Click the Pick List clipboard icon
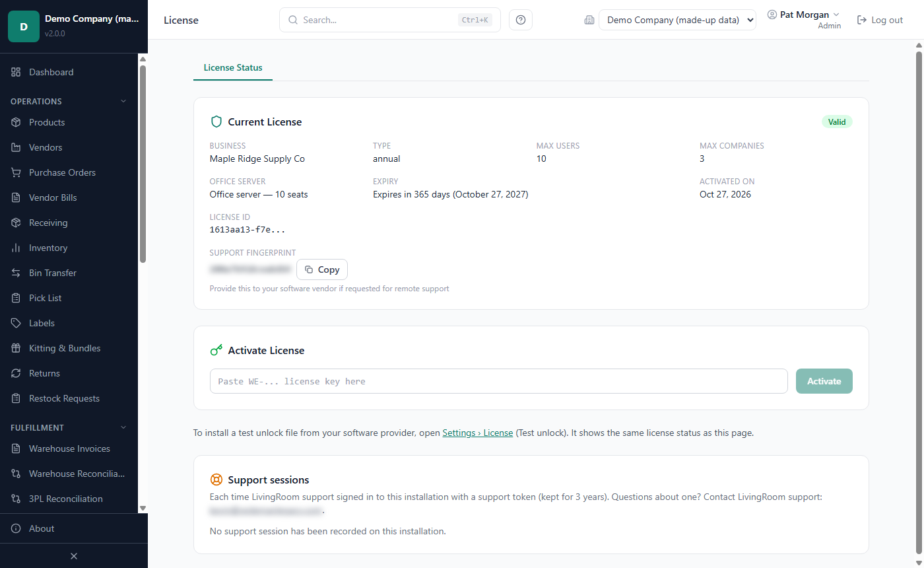Image resolution: width=924 pixels, height=568 pixels. [16, 298]
